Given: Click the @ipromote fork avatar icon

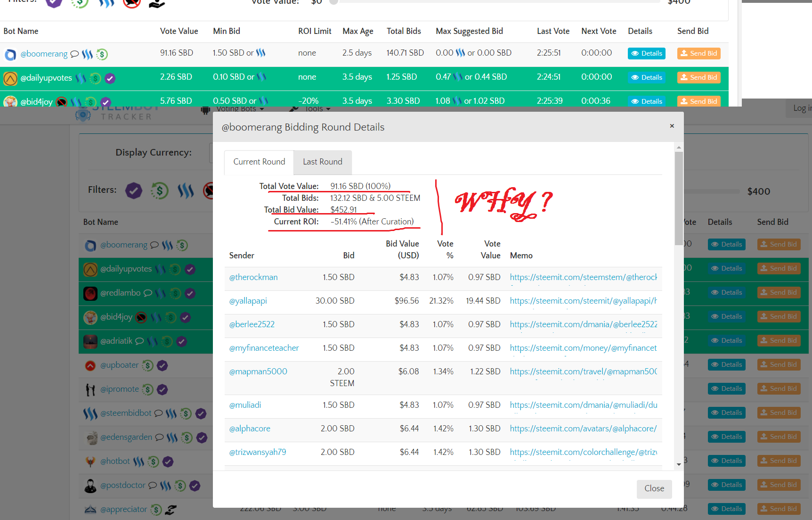Looking at the screenshot, I should pyautogui.click(x=90, y=389).
